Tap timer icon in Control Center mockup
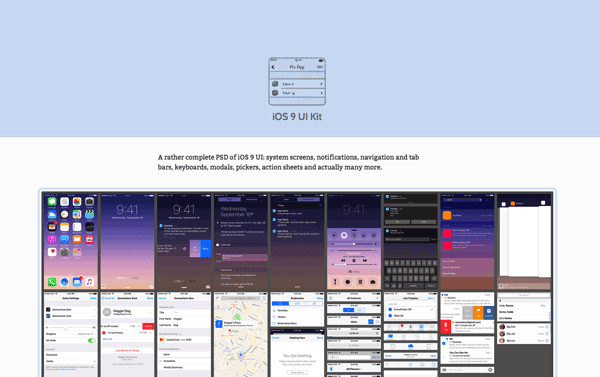Viewport: 600px width, 377px height. tap(347, 282)
